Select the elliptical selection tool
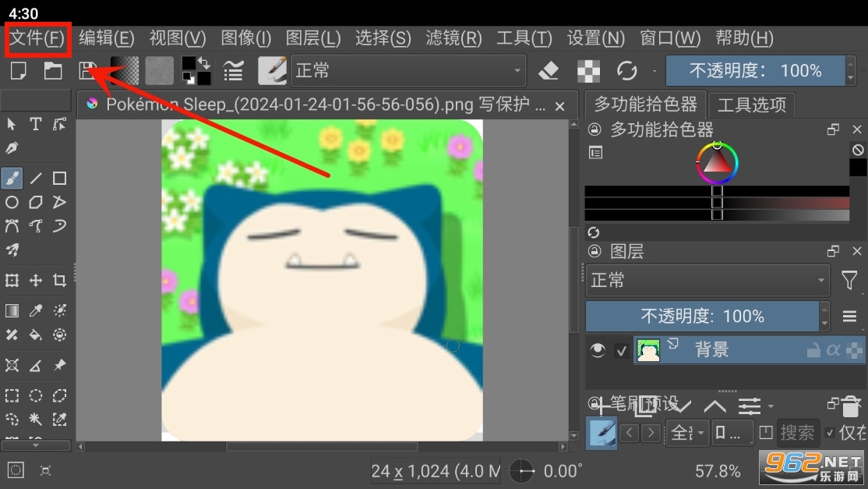This screenshot has width=868, height=489. pos(35,395)
